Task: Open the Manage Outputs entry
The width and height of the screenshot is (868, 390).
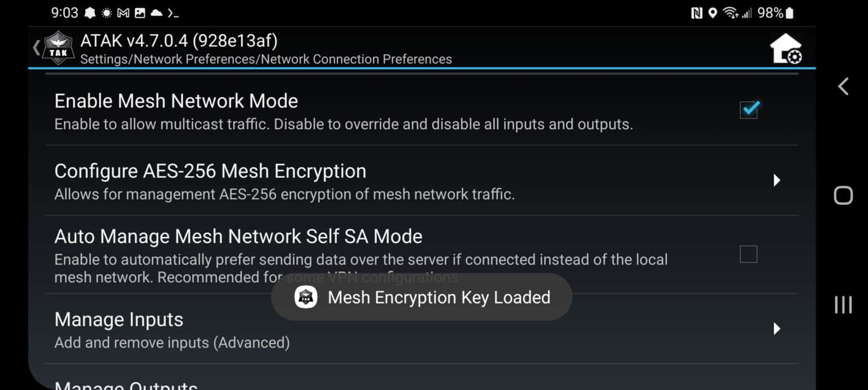Action: point(126,385)
